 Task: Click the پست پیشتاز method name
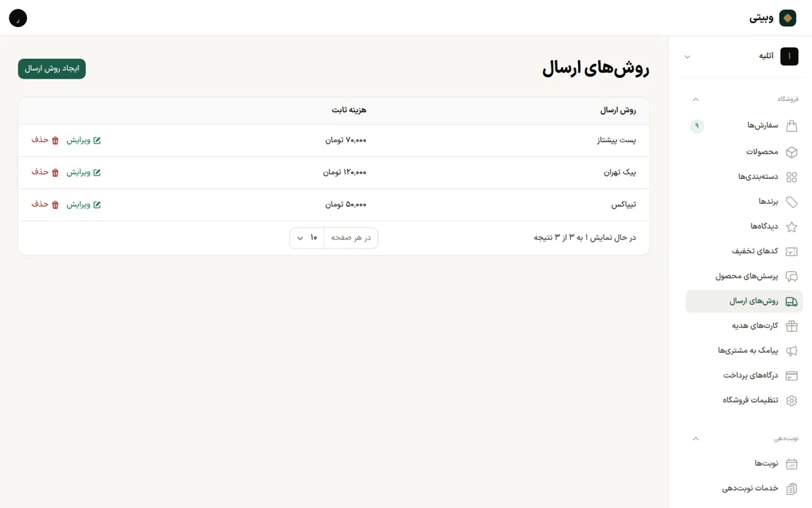pyautogui.click(x=616, y=140)
